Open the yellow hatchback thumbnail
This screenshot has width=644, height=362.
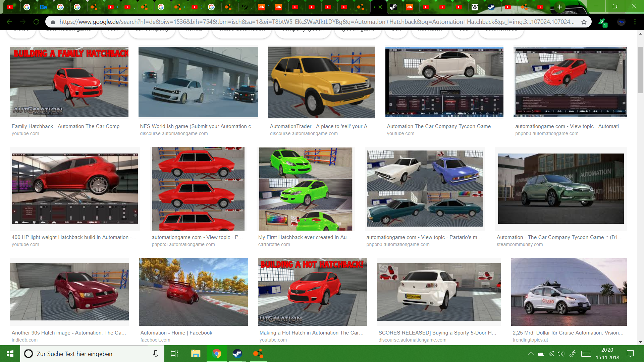(322, 82)
